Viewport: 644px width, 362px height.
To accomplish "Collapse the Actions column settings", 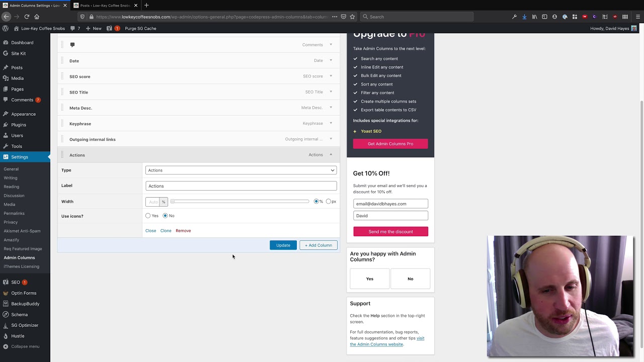I will click(x=331, y=154).
